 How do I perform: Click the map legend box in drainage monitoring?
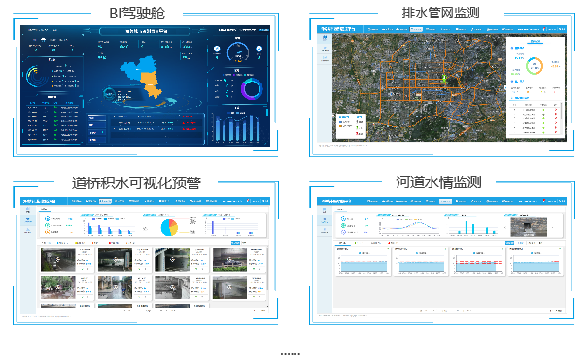coord(351,126)
